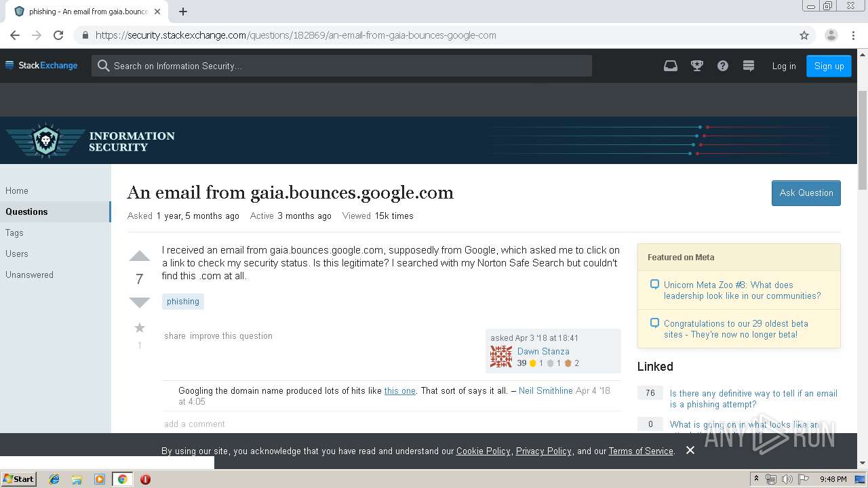Click the Sign up button
This screenshot has width=868, height=488.
[829, 66]
